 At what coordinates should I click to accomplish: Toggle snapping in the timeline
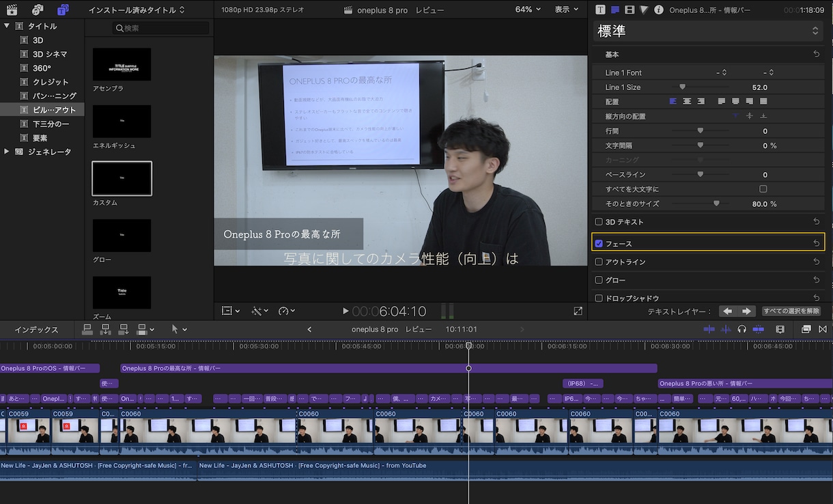point(759,329)
